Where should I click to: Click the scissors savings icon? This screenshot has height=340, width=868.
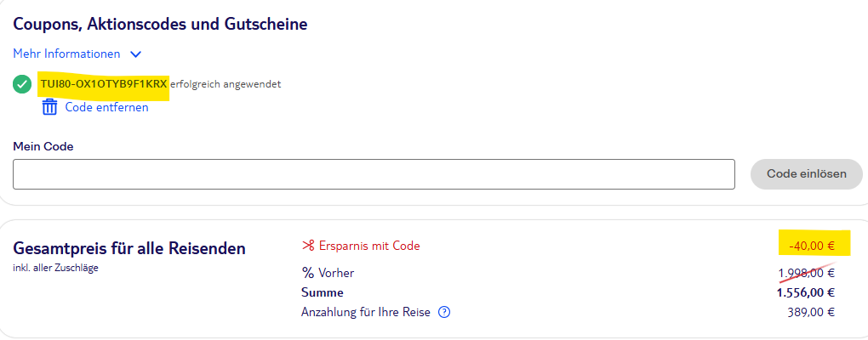[308, 246]
